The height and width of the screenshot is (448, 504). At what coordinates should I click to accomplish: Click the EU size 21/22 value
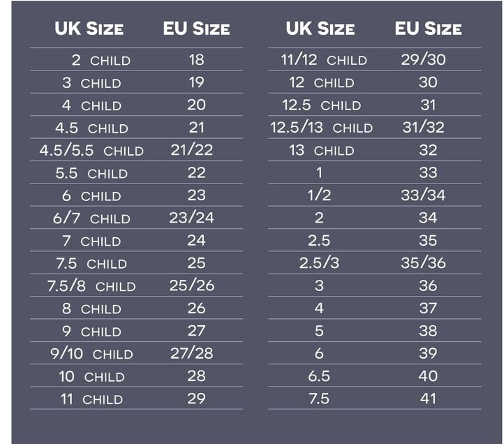[x=192, y=151]
